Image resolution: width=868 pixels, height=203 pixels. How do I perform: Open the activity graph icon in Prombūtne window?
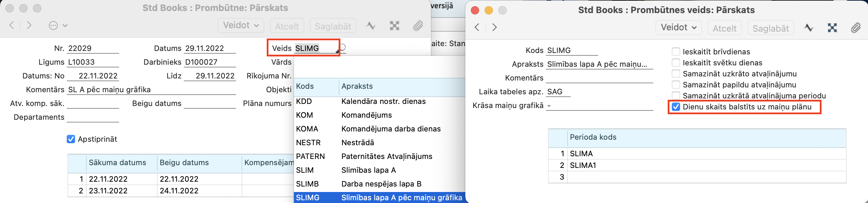[x=371, y=25]
